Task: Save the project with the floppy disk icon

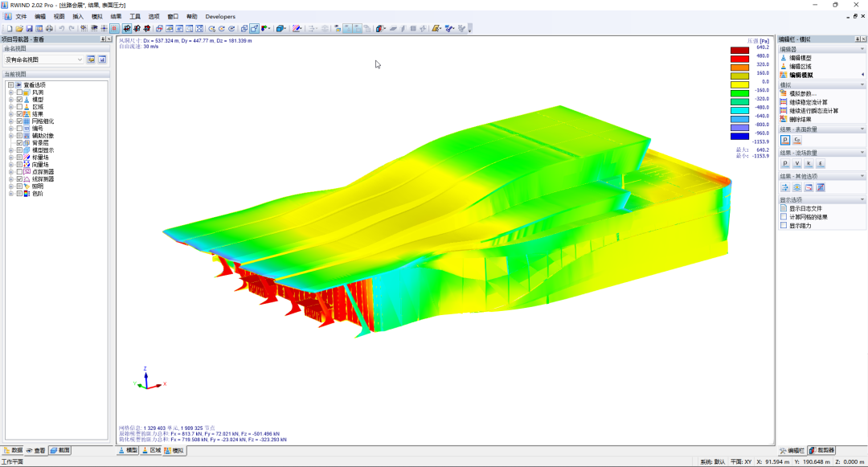Action: (30, 28)
